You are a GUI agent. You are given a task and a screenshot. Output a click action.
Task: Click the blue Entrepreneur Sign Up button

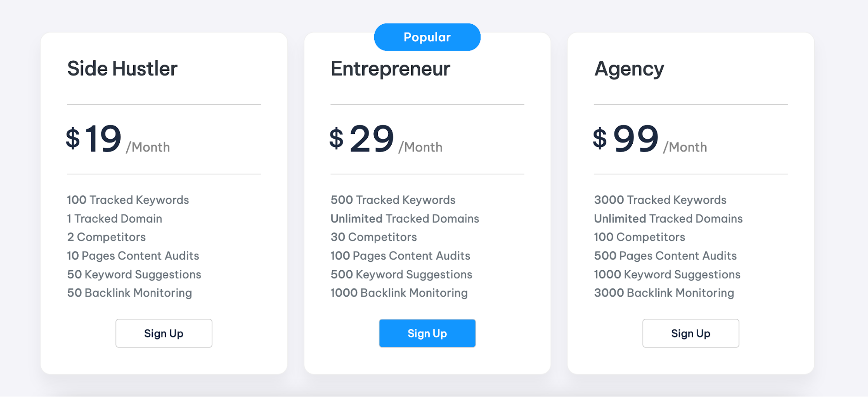[427, 333]
